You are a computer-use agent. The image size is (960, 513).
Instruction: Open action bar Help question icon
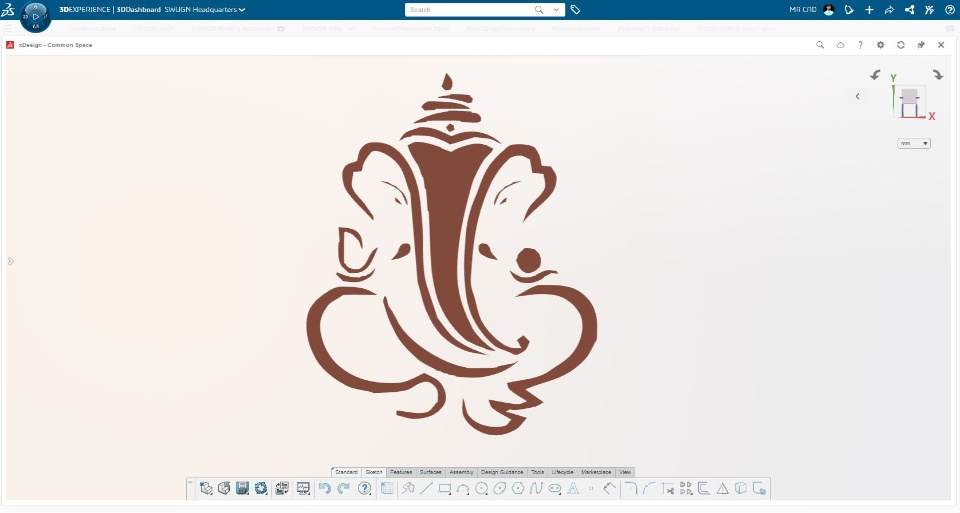pos(364,488)
